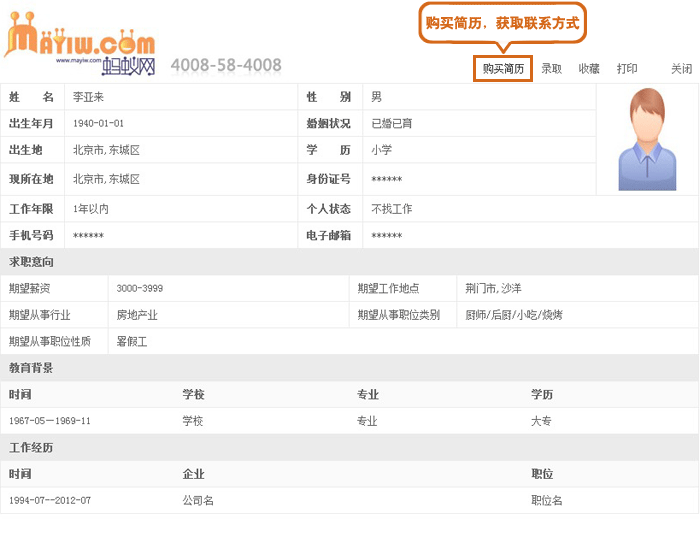Select marital status 已婚已育

point(392,123)
